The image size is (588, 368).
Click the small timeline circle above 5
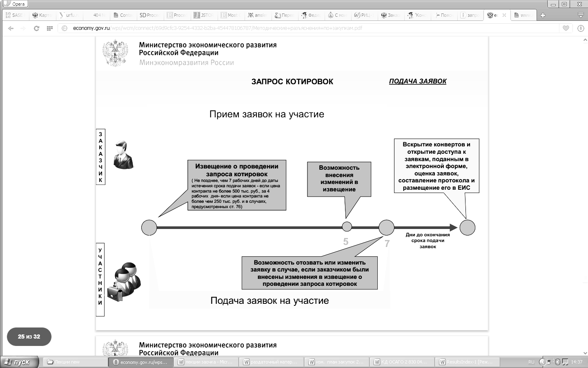coord(347,227)
